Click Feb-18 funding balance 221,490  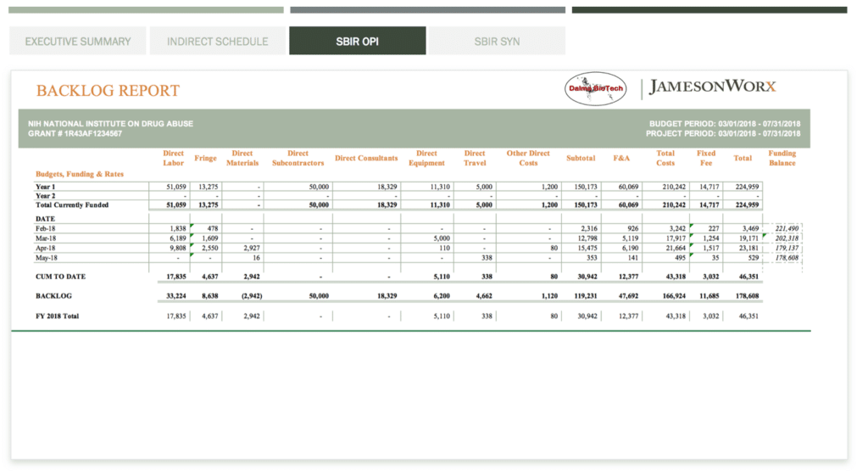pyautogui.click(x=787, y=228)
